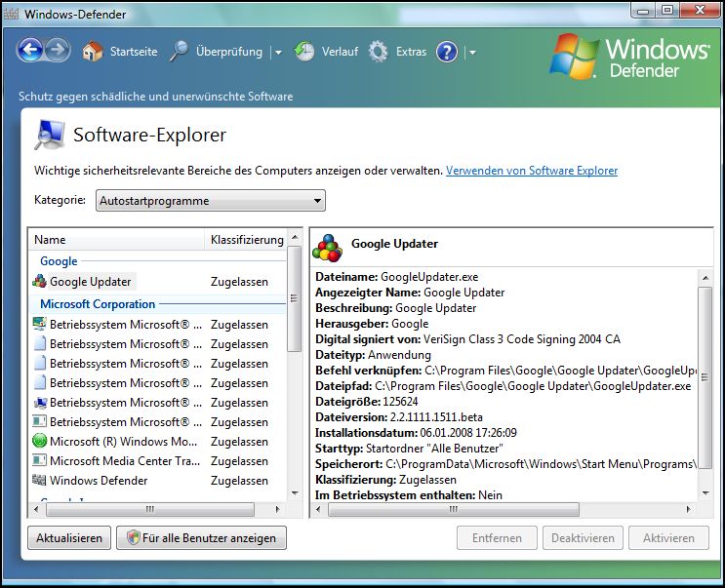
Task: Click the details pane scroll-up arrow
Action: (705, 278)
